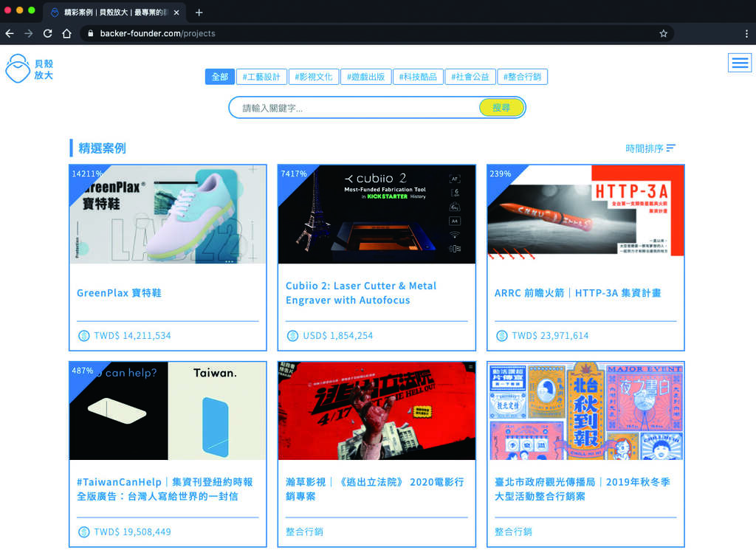The image size is (756, 550).
Task: Select the 全部 filter tab
Action: (x=220, y=77)
